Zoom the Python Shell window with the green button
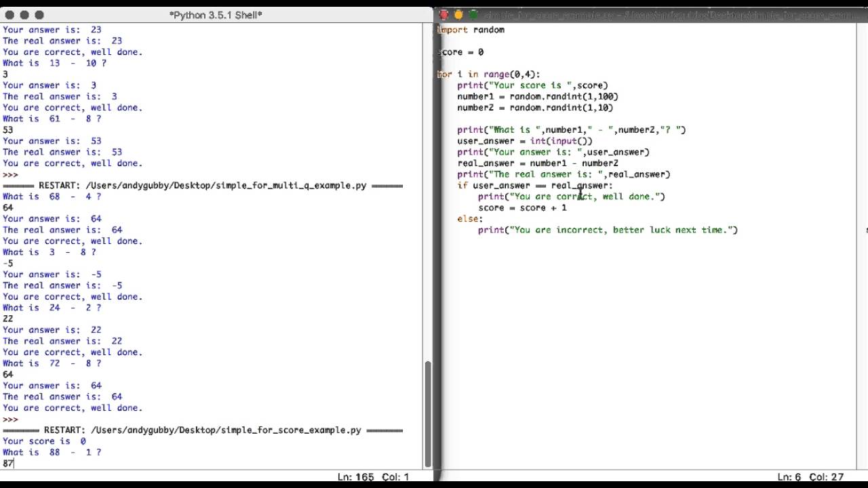Viewport: 868px width, 488px height. (39, 15)
